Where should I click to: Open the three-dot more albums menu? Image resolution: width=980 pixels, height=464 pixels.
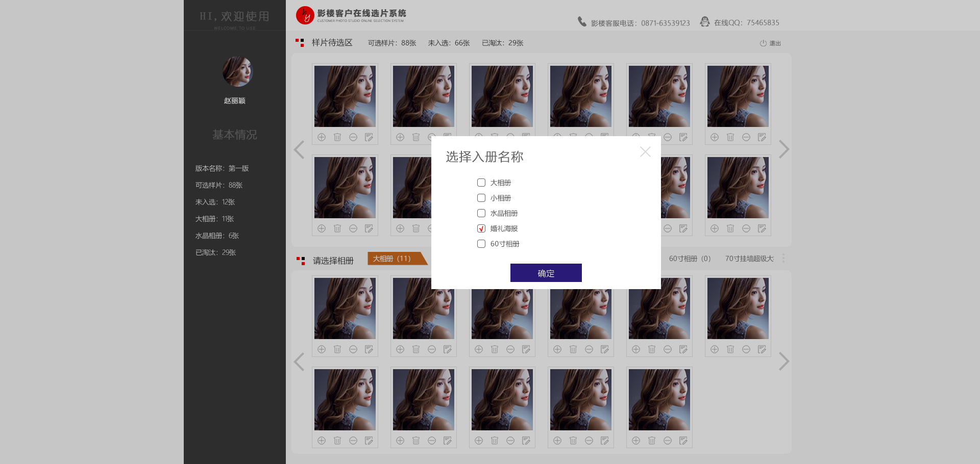tap(783, 259)
